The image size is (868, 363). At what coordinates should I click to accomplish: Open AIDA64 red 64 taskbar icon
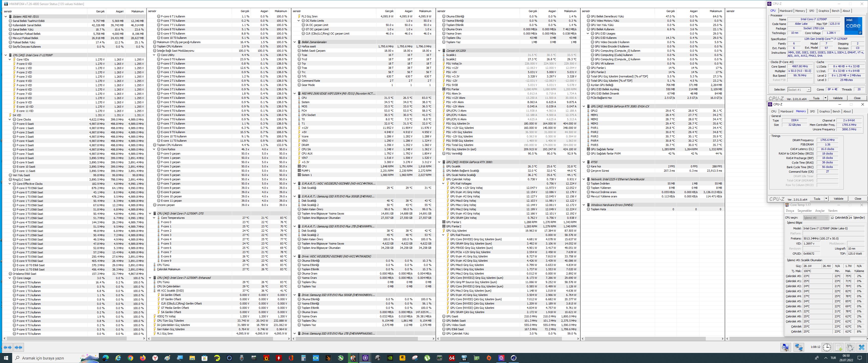tap(452, 358)
